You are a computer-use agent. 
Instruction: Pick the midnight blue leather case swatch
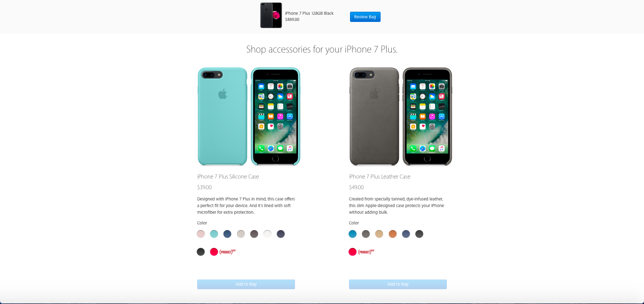(x=406, y=234)
